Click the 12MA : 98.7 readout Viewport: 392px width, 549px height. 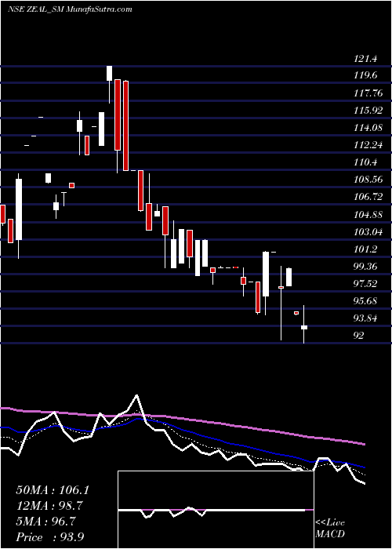(50, 506)
